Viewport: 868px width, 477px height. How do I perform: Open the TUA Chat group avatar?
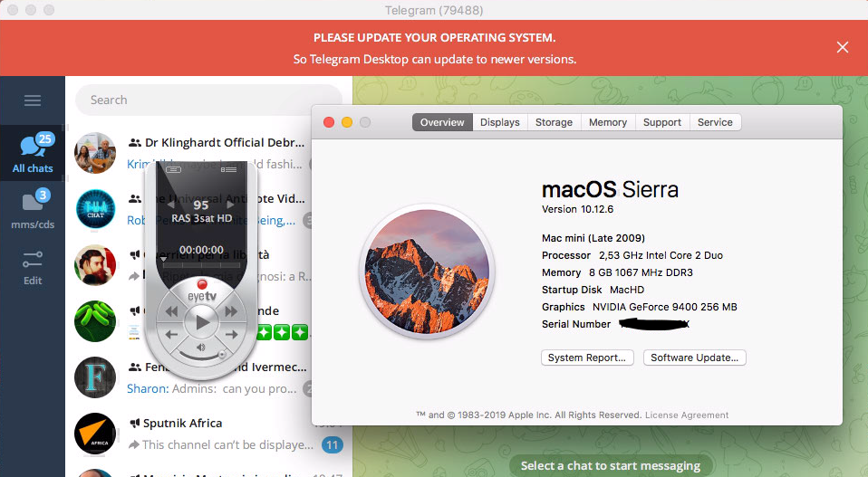95,209
